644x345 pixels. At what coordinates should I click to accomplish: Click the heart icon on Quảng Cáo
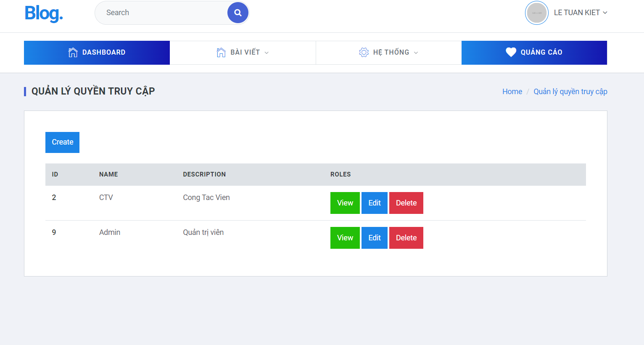pos(511,52)
